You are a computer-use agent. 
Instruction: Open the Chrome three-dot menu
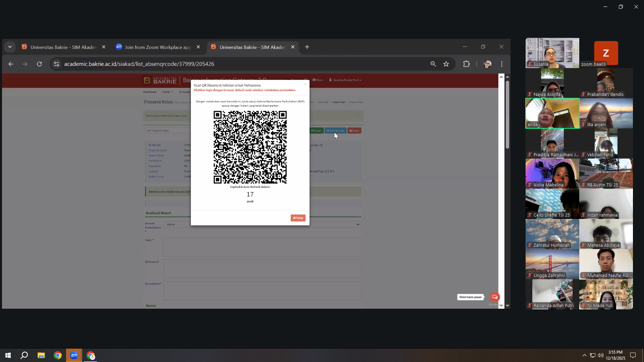click(502, 64)
